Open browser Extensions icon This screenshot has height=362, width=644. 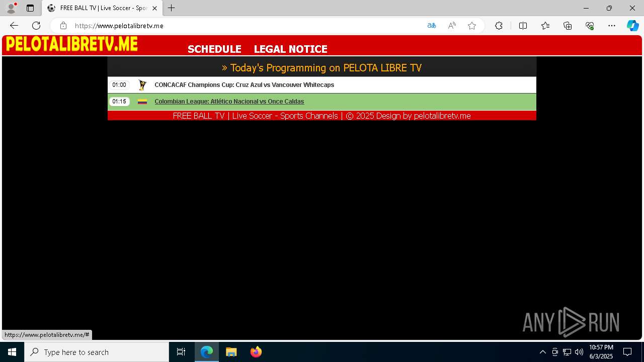pyautogui.click(x=499, y=26)
